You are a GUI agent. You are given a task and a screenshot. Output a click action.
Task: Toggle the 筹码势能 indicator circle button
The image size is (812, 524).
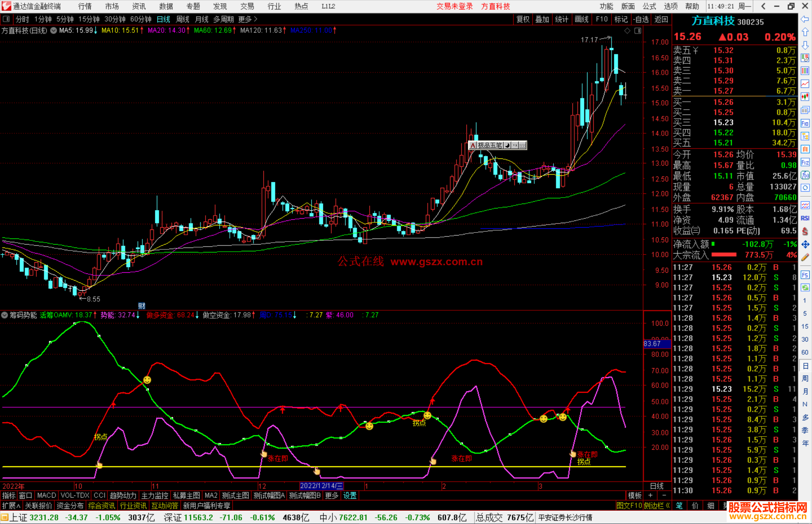(x=5, y=315)
